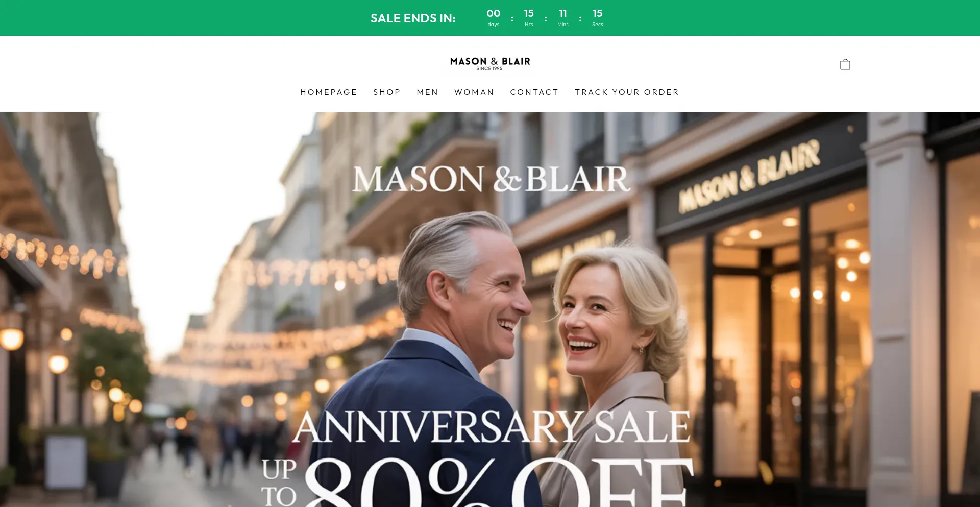
Task: Click the countdown days value
Action: (x=494, y=14)
